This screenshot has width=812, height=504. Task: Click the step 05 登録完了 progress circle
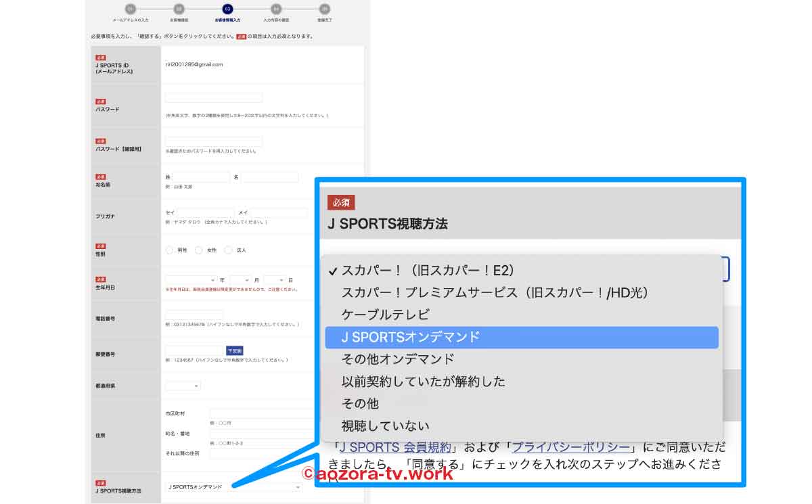click(323, 8)
